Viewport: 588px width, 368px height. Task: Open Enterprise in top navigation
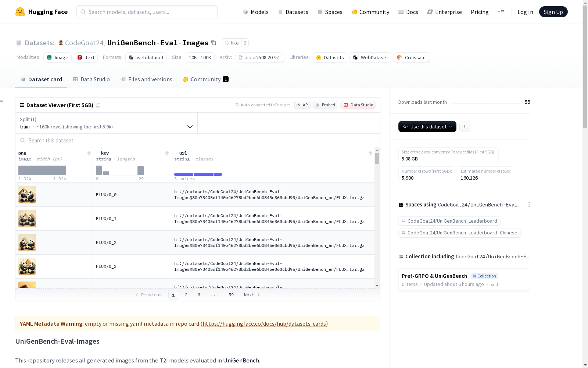(x=445, y=12)
